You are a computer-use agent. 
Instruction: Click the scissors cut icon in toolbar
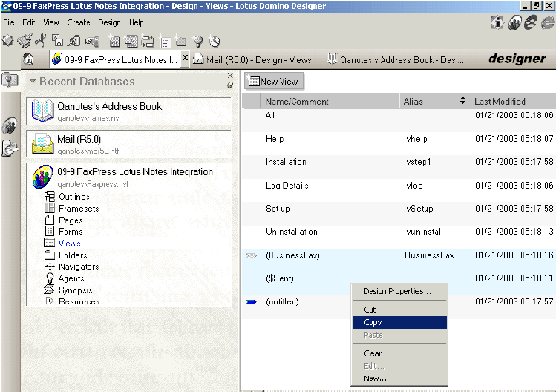[x=41, y=41]
